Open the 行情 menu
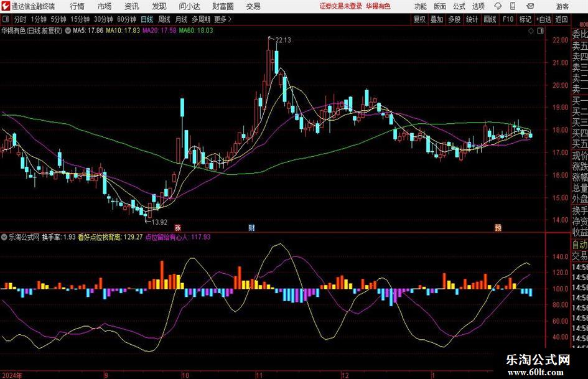Screen dimensions: 588x379 tap(77, 6)
